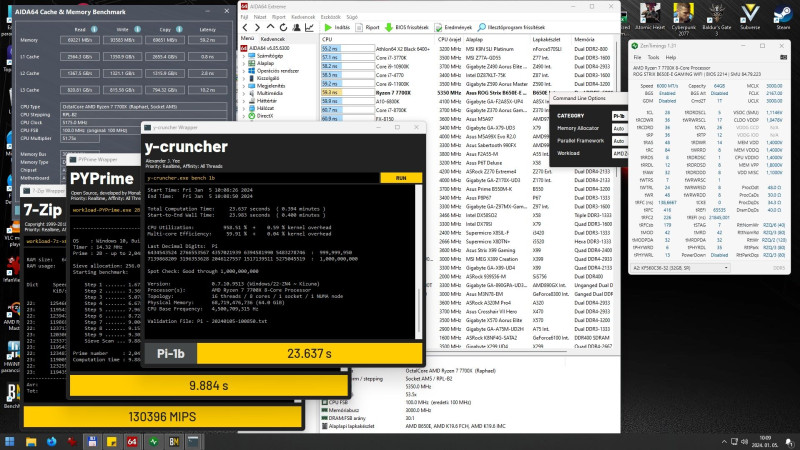800x450 pixels.
Task: Open the Cyberpunk 2077 desktop shortcut
Action: [683, 18]
